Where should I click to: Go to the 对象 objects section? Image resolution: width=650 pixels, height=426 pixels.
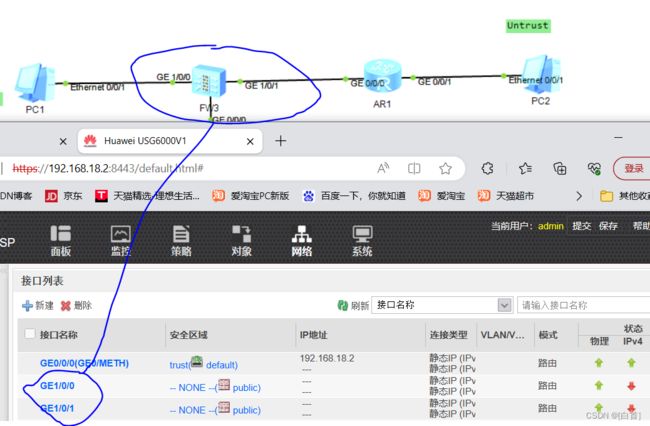241,240
